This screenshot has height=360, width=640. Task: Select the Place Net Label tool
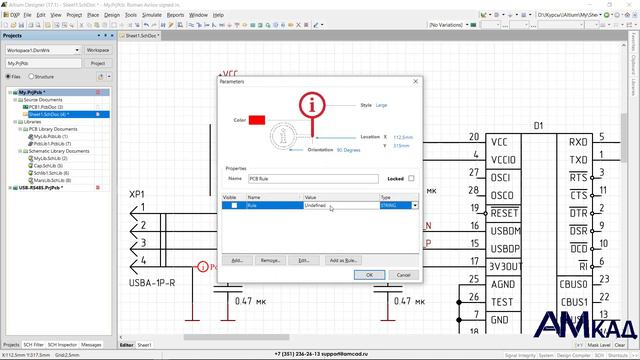coord(222,25)
